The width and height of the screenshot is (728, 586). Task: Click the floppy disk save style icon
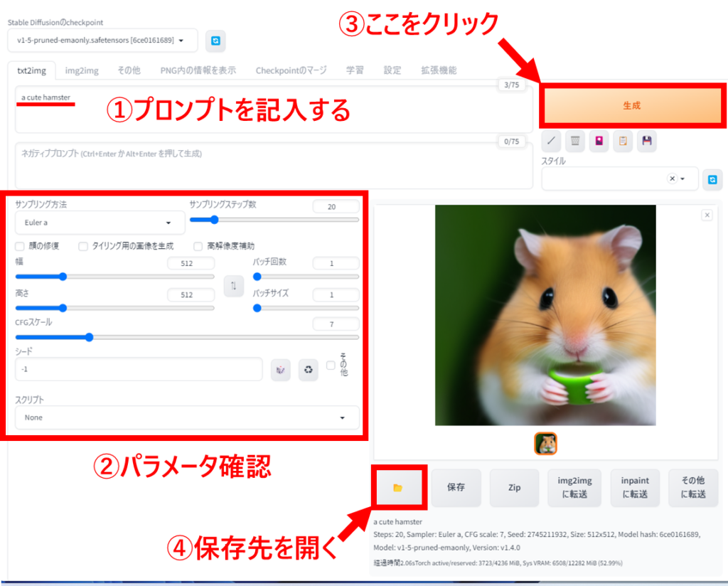click(x=646, y=141)
